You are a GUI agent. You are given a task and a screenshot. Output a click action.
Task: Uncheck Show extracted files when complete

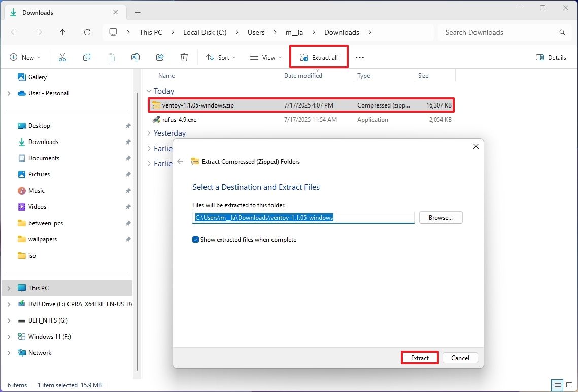pyautogui.click(x=195, y=239)
